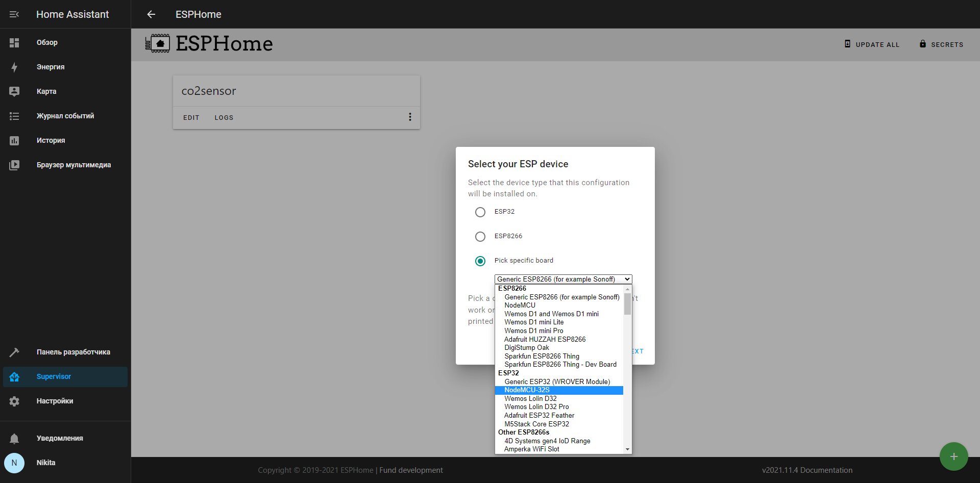
Task: Open the История chart icon
Action: pos(14,140)
